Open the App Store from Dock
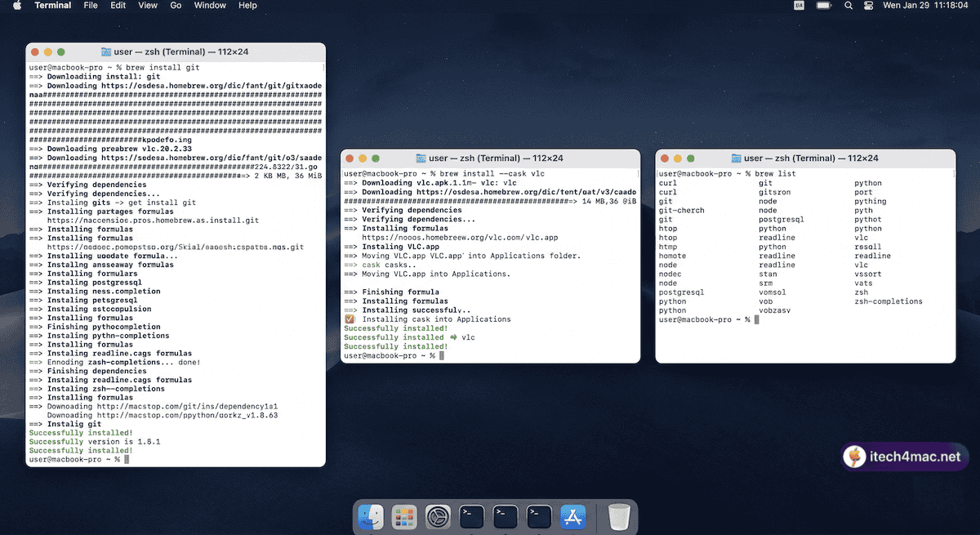The height and width of the screenshot is (535, 980). (x=573, y=516)
